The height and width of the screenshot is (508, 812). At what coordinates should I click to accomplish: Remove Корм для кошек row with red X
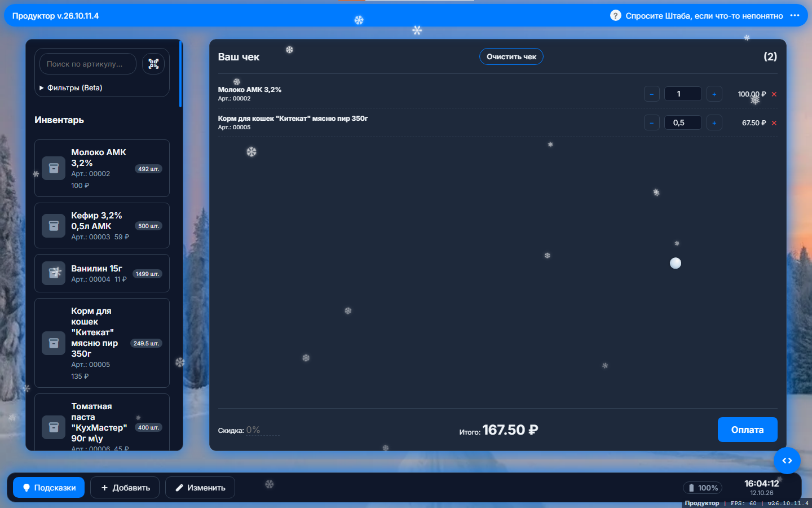click(x=774, y=123)
